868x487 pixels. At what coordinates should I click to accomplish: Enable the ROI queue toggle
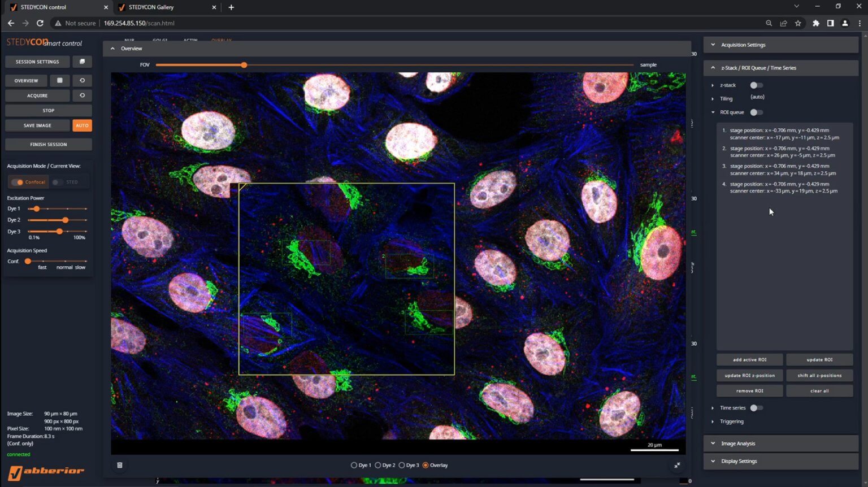(756, 112)
